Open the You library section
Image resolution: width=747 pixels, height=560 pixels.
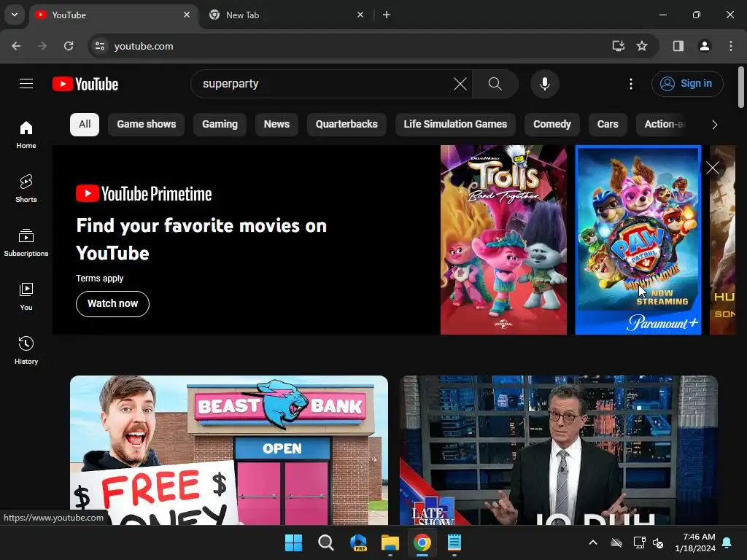pos(26,296)
